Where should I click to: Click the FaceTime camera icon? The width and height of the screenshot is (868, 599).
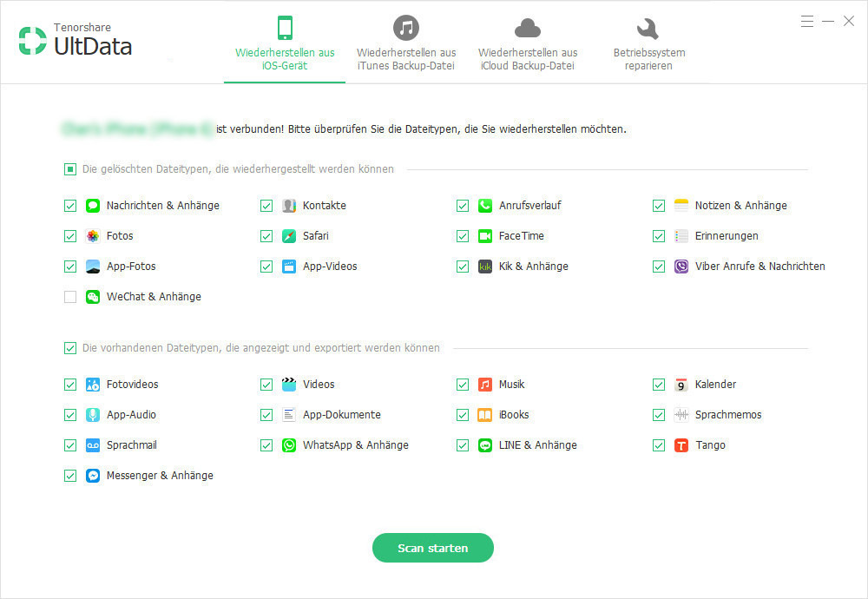485,236
